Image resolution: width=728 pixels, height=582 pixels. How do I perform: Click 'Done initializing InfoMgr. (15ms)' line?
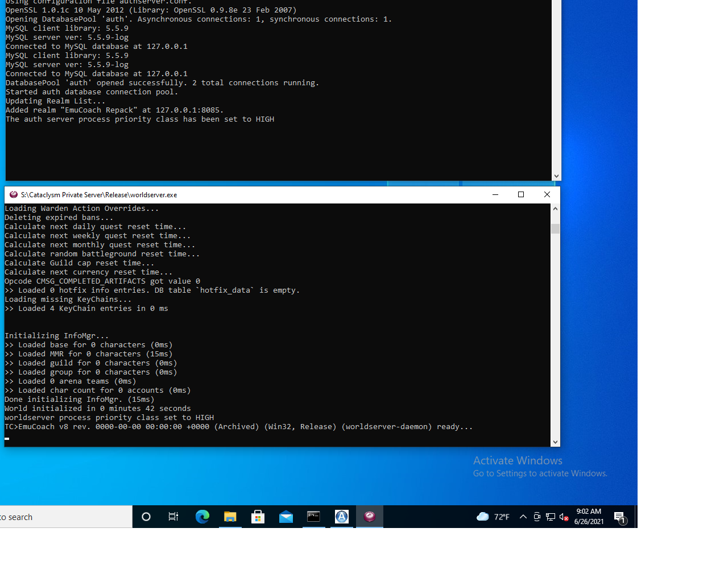pos(79,400)
